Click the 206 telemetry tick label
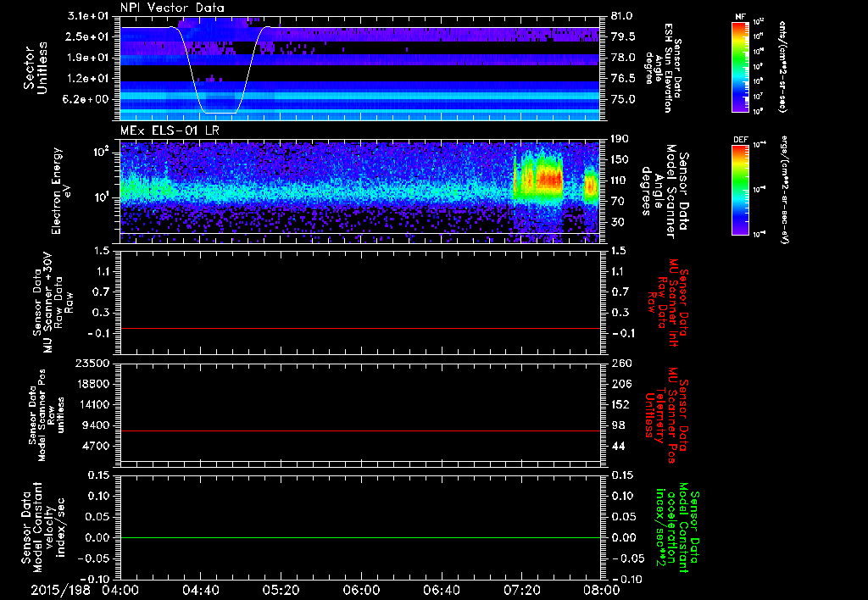Screen dimensions: 868x600 click(620, 384)
